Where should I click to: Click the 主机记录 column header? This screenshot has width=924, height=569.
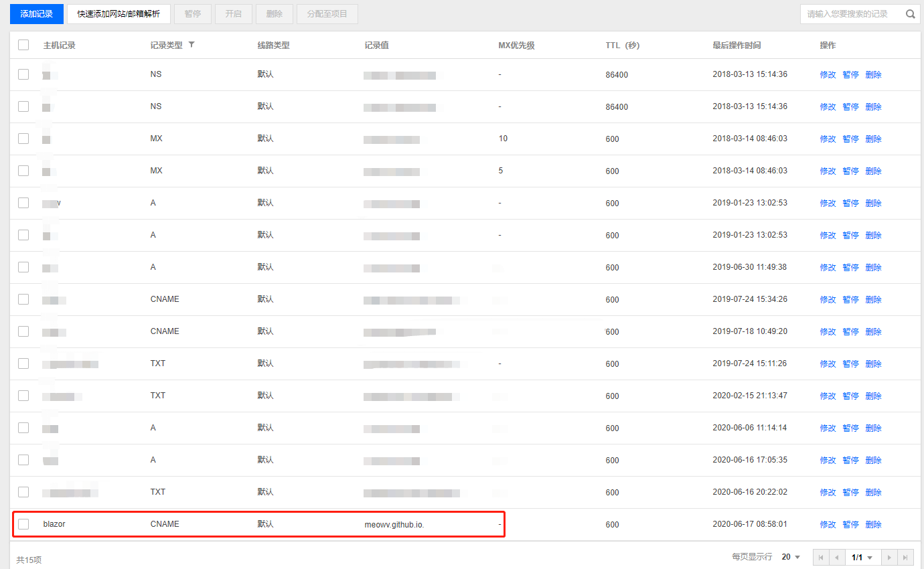(60, 46)
